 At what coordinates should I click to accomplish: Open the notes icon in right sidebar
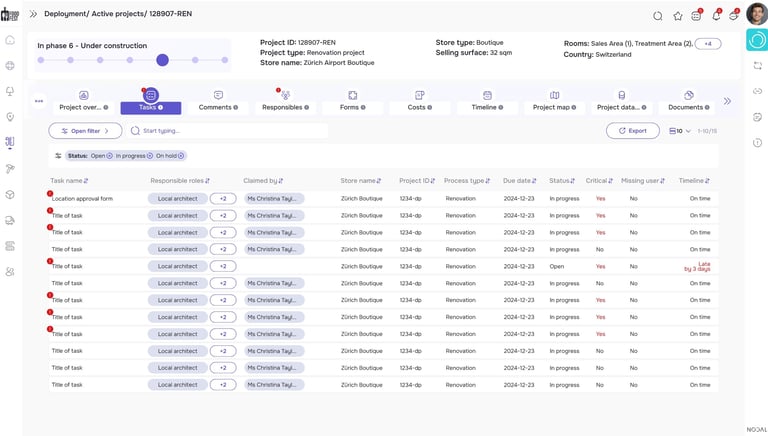pyautogui.click(x=758, y=117)
